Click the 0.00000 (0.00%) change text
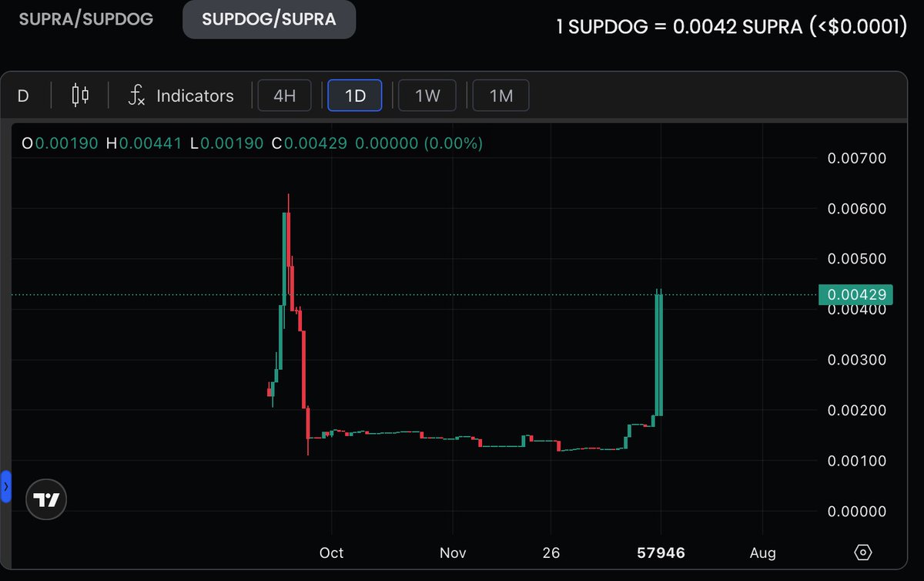 pyautogui.click(x=418, y=143)
